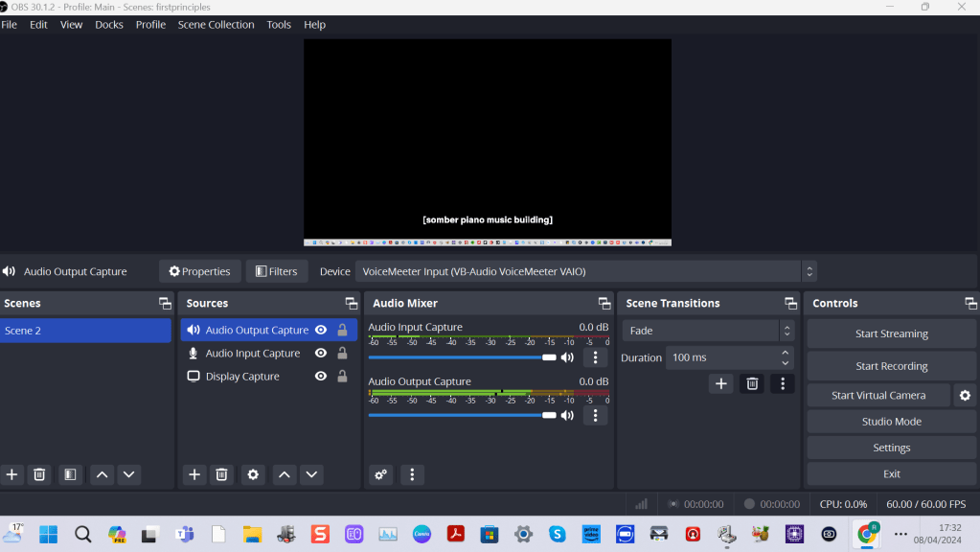This screenshot has height=552, width=980.
Task: Lock the Audio Output Capture source
Action: coord(343,330)
